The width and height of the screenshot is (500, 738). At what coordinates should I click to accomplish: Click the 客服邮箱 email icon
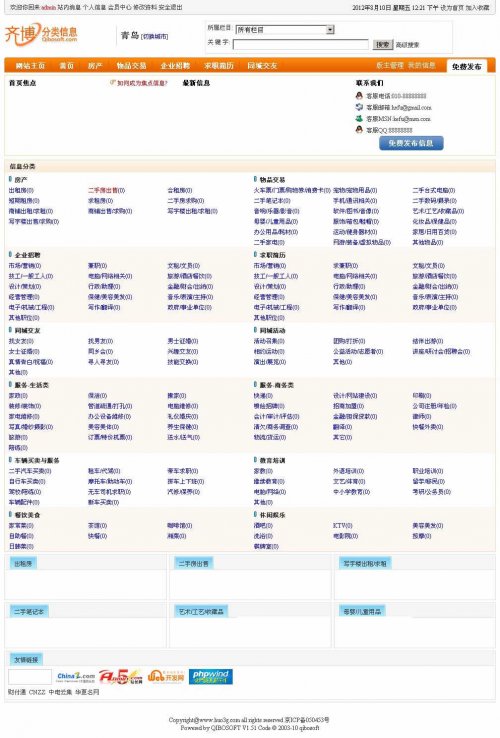point(359,107)
